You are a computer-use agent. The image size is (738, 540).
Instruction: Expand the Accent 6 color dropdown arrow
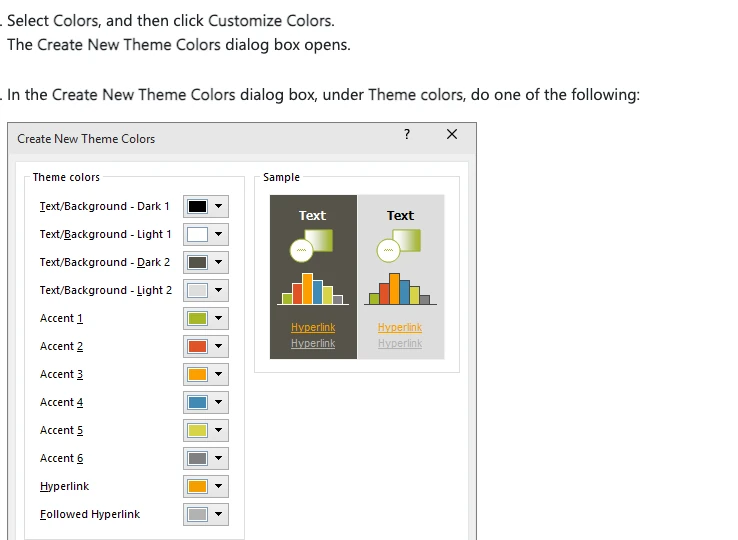[218, 458]
